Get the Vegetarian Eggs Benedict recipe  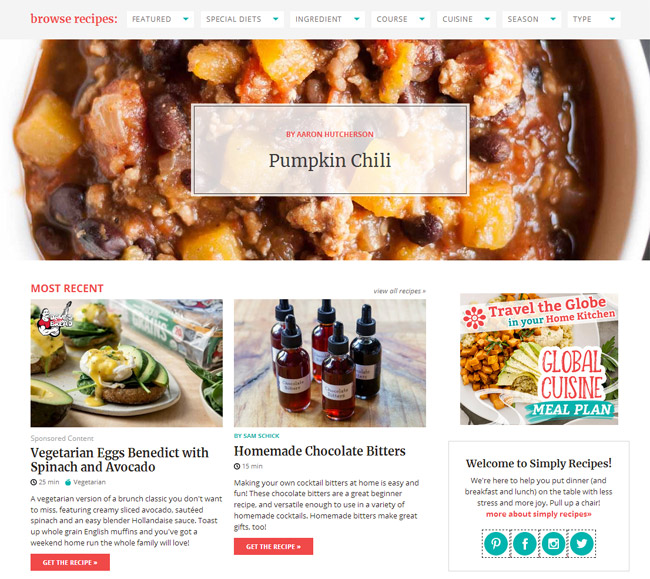70,562
